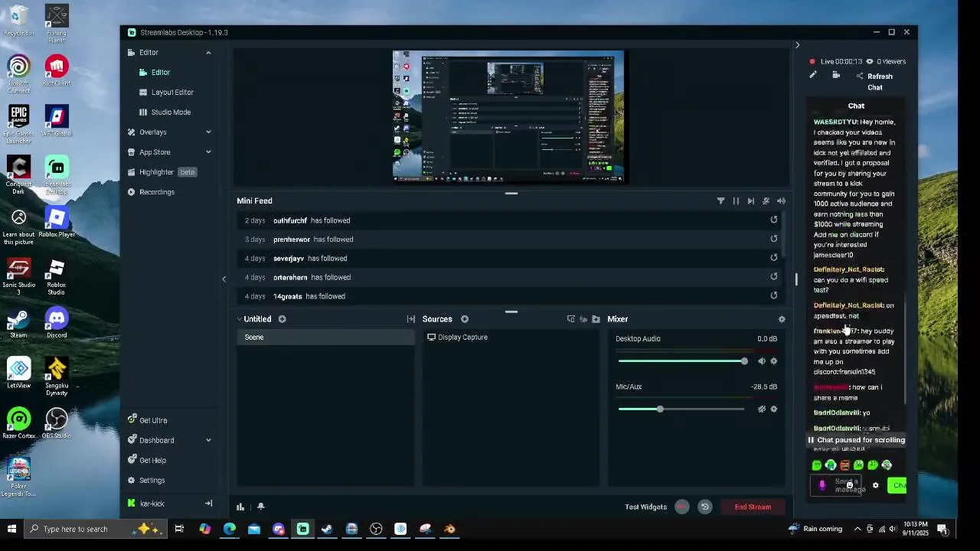980x551 pixels.
Task: Unmute the Mic/Aux source
Action: tap(761, 409)
